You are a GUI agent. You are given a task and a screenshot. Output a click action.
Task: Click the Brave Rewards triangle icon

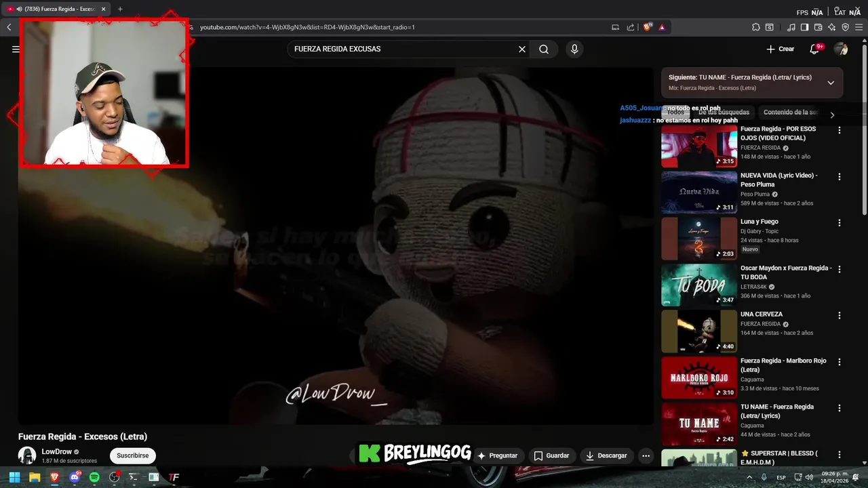(x=662, y=27)
